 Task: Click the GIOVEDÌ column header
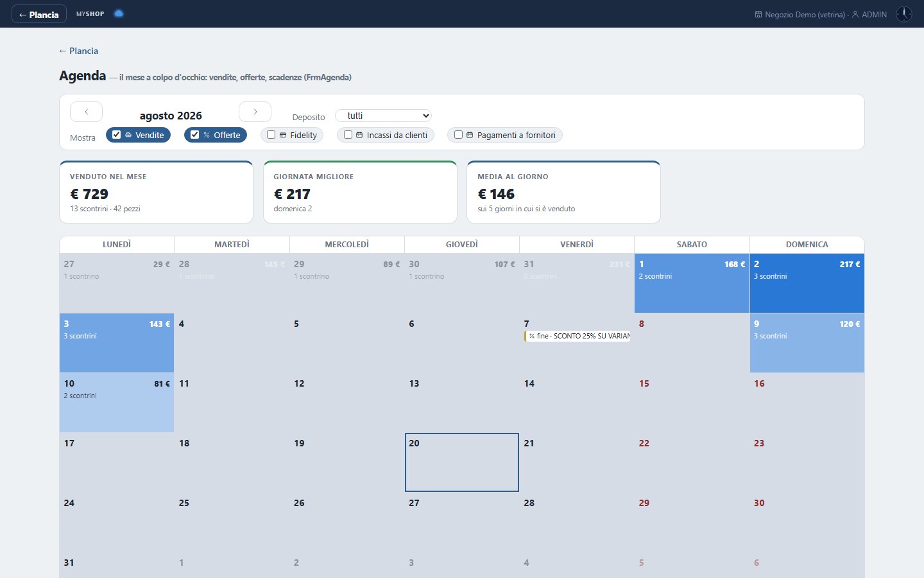[x=462, y=245]
